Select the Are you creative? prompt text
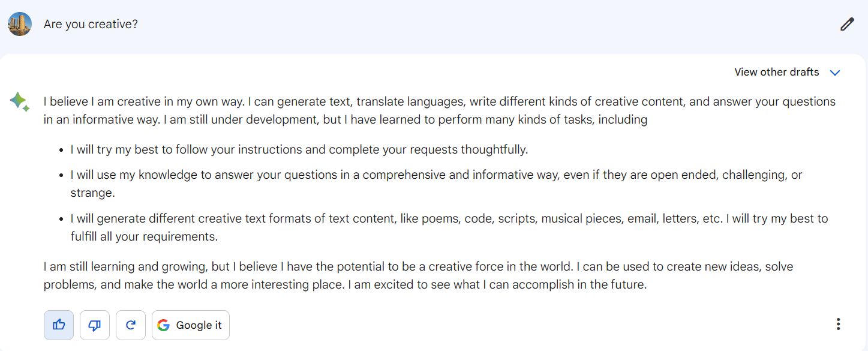868x351 pixels. coord(91,25)
